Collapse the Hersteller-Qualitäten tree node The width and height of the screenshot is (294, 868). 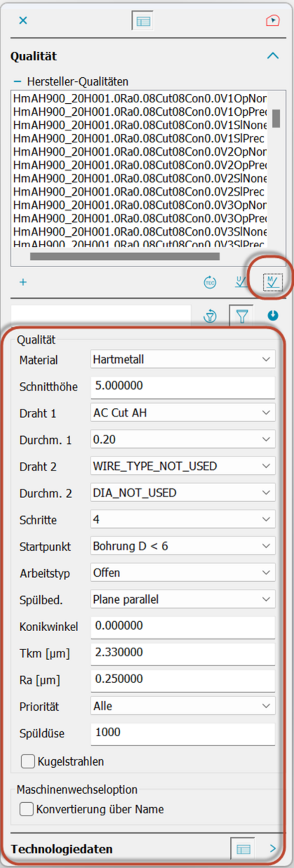pyautogui.click(x=17, y=82)
